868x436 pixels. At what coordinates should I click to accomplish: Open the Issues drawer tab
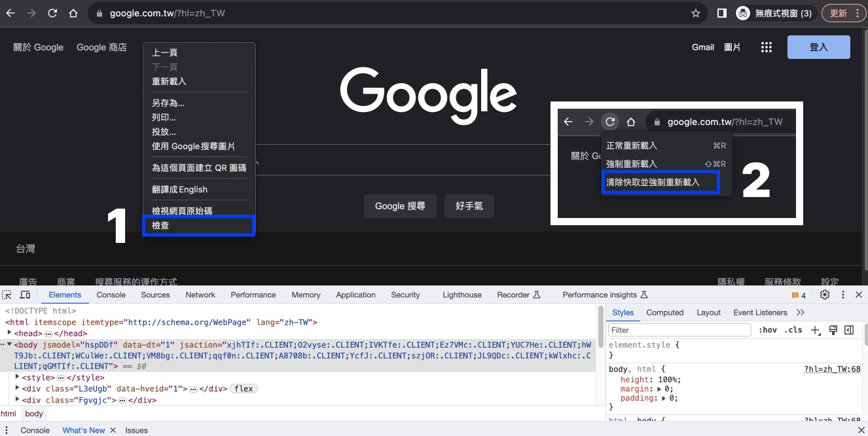(x=137, y=430)
